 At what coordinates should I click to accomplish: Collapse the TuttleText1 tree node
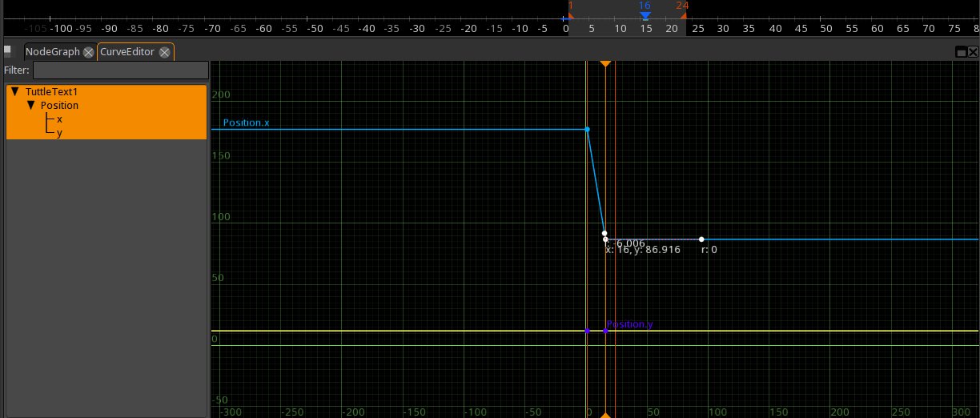coord(15,92)
